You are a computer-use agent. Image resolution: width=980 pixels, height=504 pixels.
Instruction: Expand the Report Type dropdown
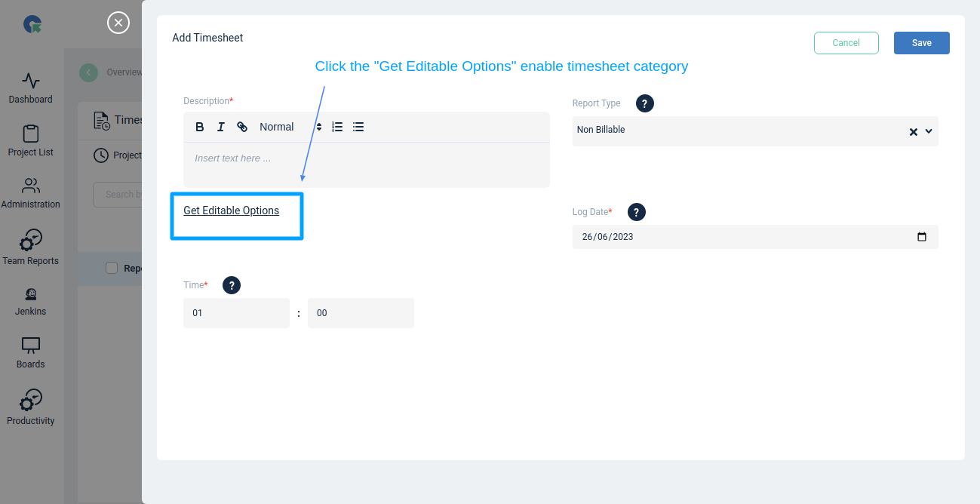click(929, 131)
